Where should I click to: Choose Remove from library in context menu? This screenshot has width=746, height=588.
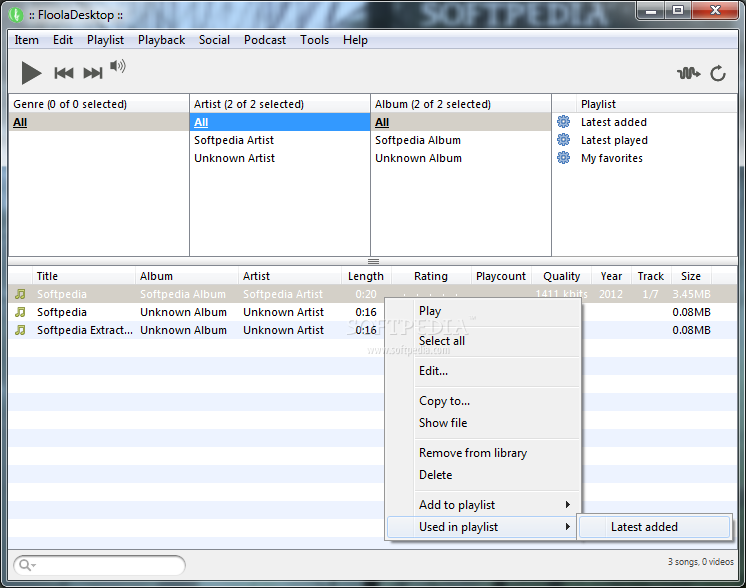483,453
